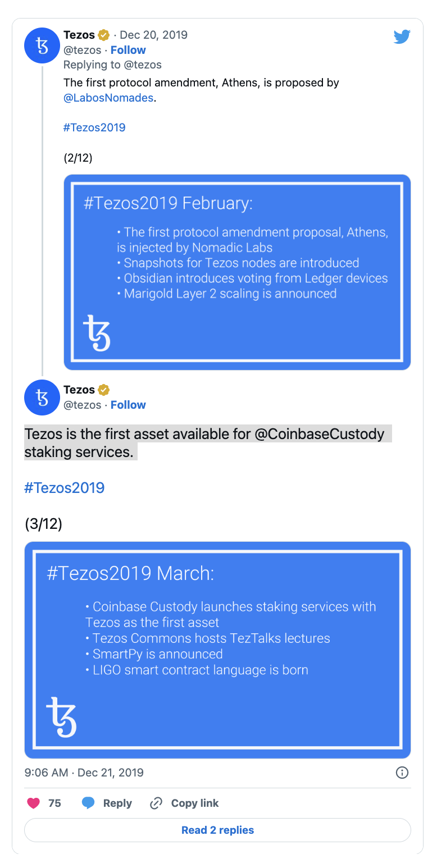
Task: Open the tweet info circle icon
Action: tap(402, 773)
